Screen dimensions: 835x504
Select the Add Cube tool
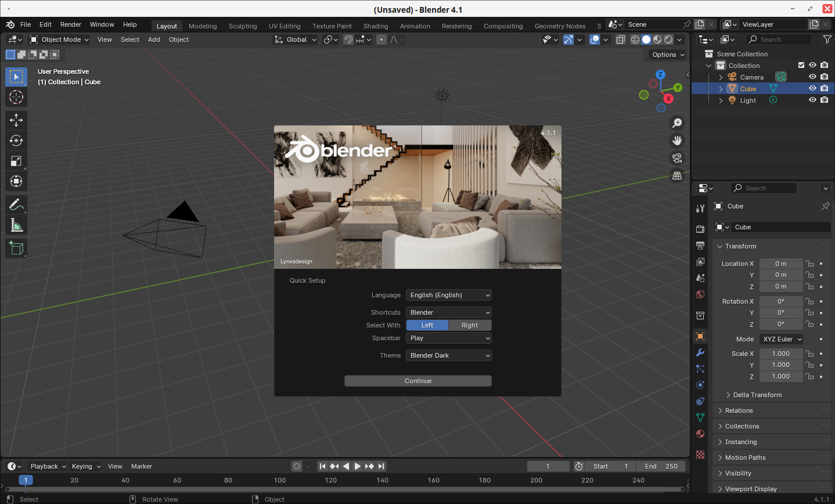[x=16, y=248]
